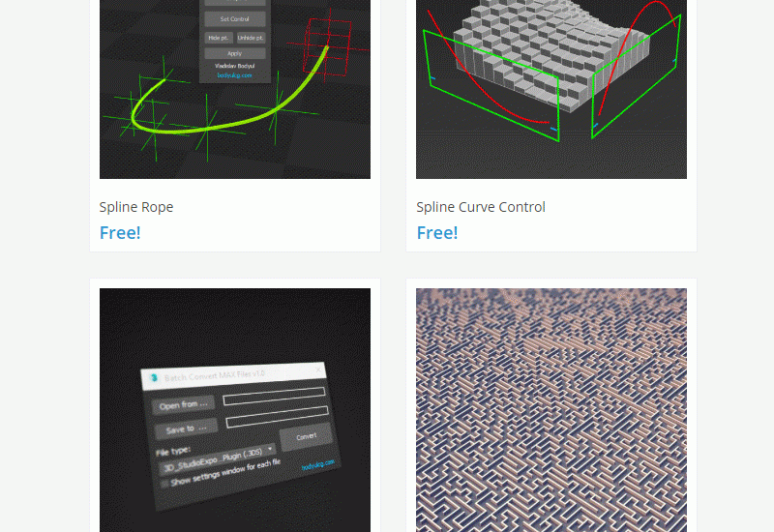Focus the Open from path input field
Viewport: 774px width, 532px height.
[274, 396]
